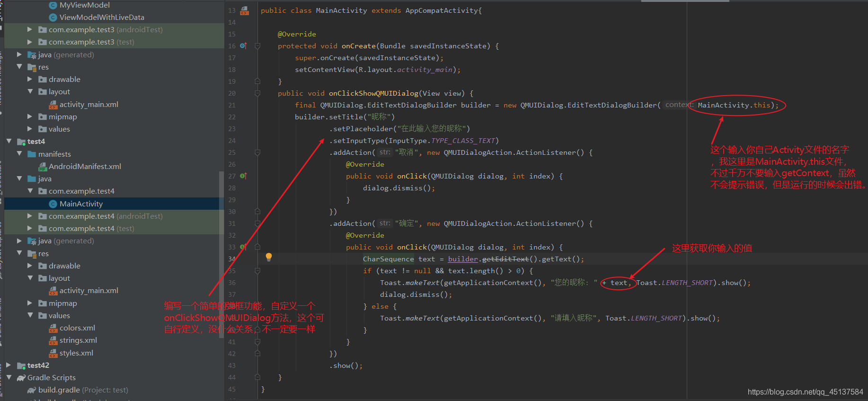Image resolution: width=868 pixels, height=401 pixels.
Task: Collapse the Gradle Scripts node
Action: pyautogui.click(x=9, y=377)
